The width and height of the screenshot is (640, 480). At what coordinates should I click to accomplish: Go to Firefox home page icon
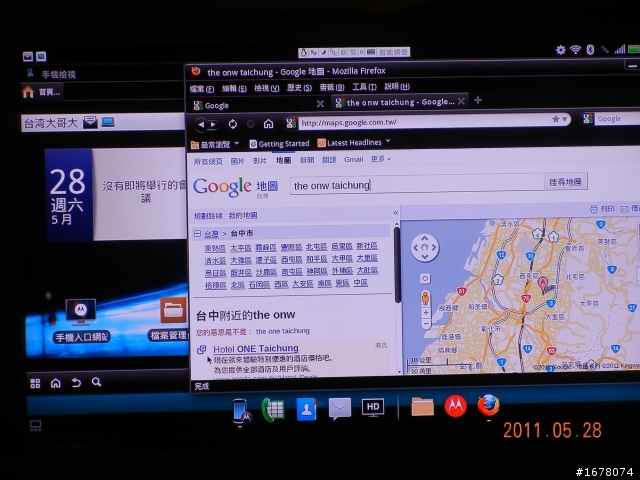coord(268,124)
